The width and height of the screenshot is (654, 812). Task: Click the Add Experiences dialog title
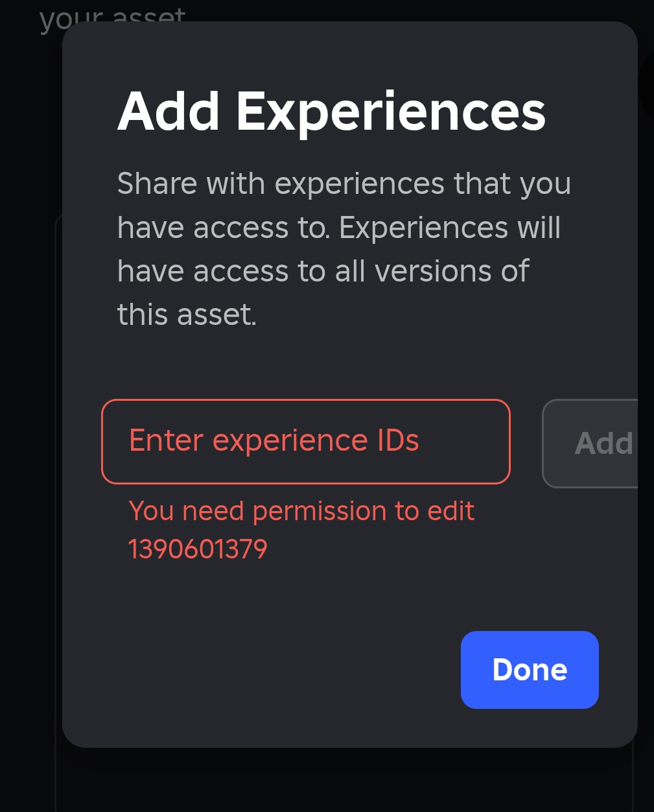[331, 112]
